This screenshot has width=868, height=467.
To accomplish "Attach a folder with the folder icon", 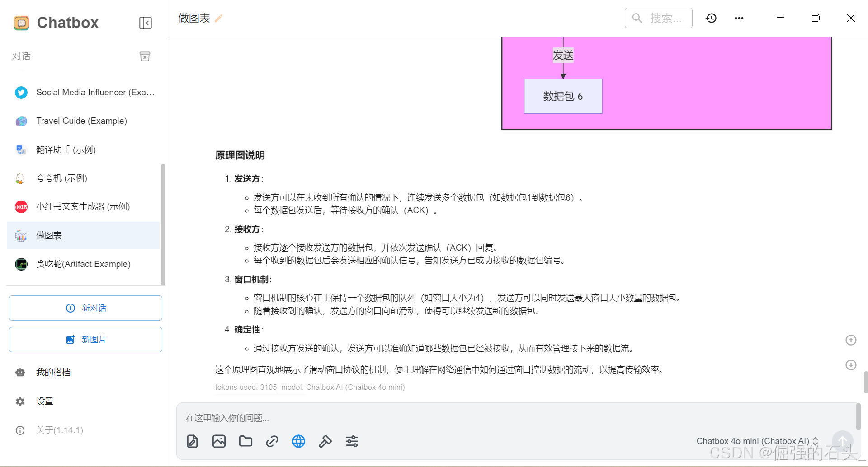I will pyautogui.click(x=245, y=441).
